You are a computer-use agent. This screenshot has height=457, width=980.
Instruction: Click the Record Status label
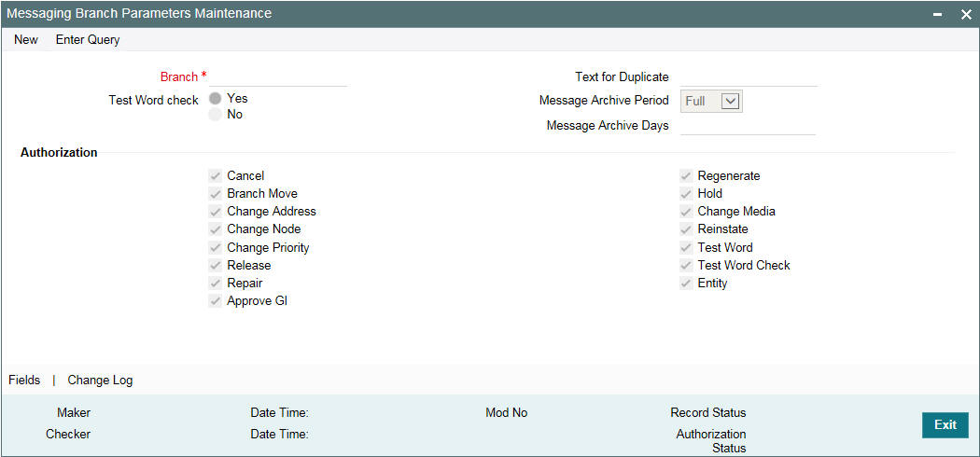point(708,412)
